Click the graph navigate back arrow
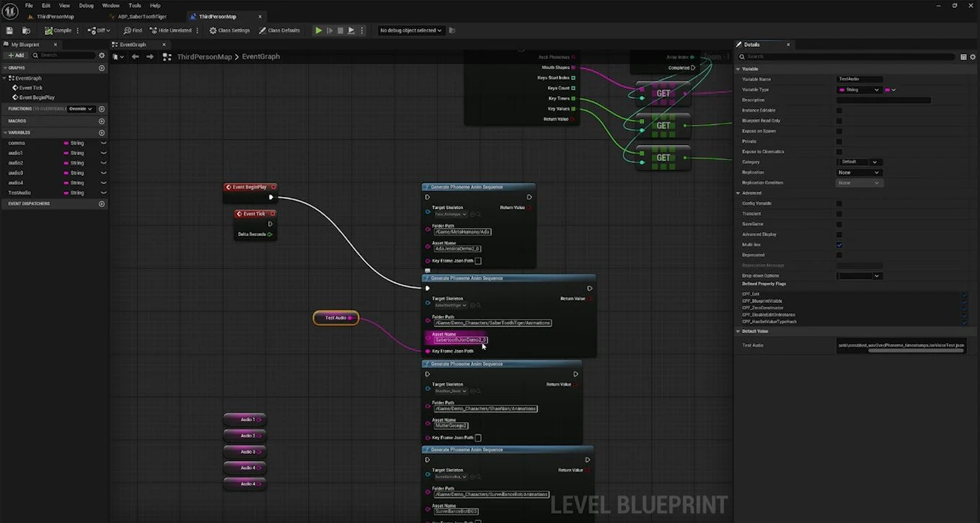980x523 pixels. (x=135, y=56)
